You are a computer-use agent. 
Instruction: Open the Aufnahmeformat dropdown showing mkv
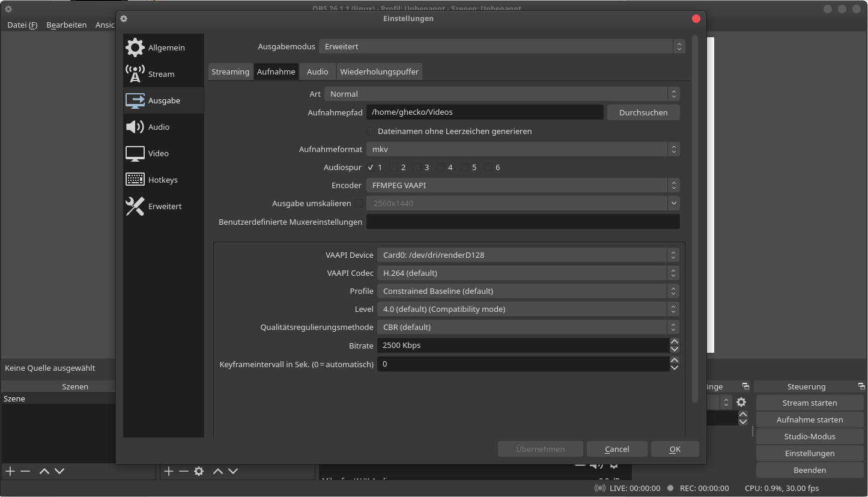click(523, 149)
